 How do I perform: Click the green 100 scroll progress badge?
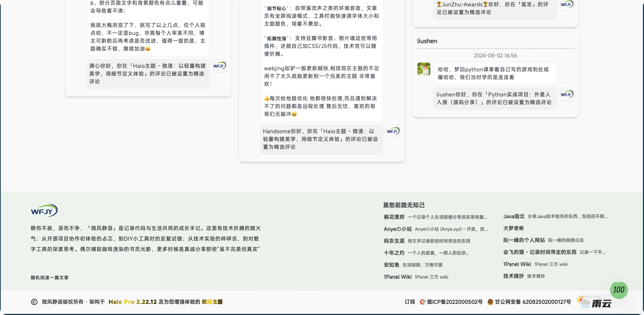(619, 290)
